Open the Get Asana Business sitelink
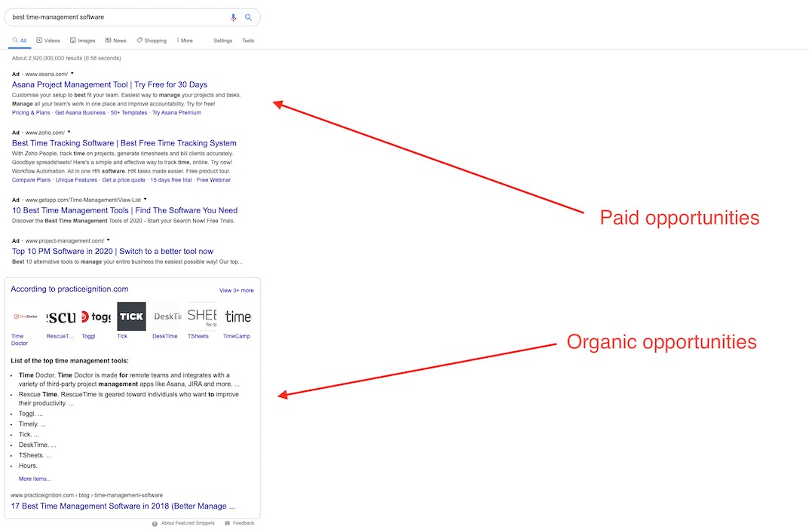The height and width of the screenshot is (532, 809). click(x=80, y=112)
